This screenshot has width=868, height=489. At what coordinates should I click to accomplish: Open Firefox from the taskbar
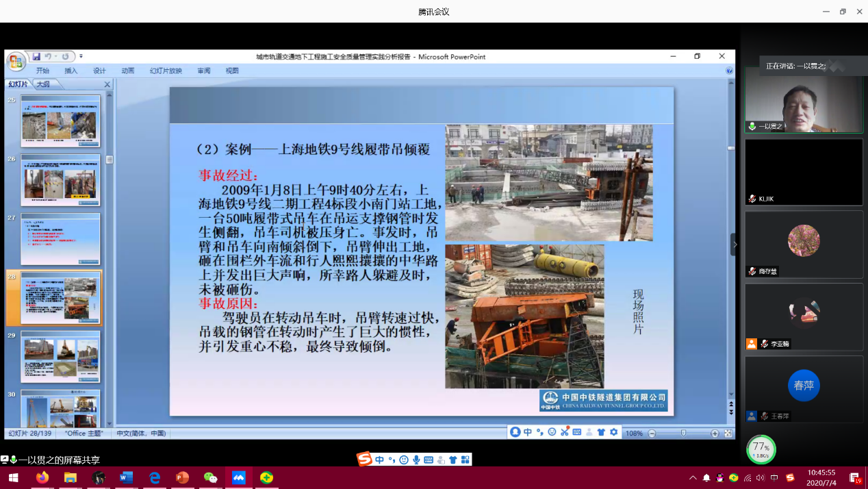42,477
